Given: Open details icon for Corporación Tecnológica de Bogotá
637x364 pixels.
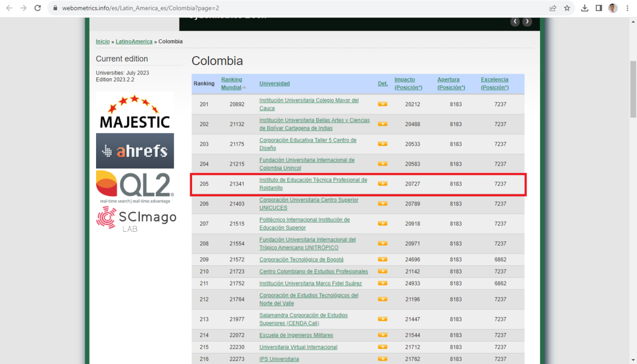Looking at the screenshot, I should pos(382,260).
